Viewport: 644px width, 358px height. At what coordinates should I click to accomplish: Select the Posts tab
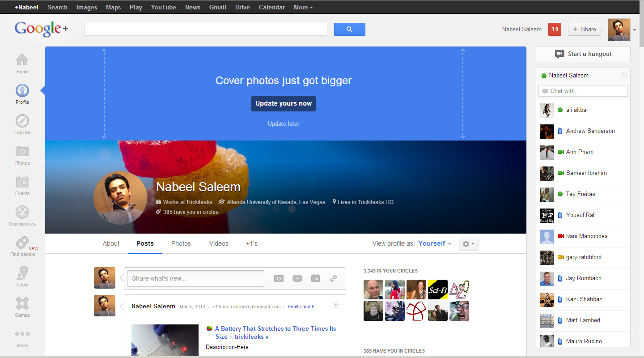click(145, 244)
